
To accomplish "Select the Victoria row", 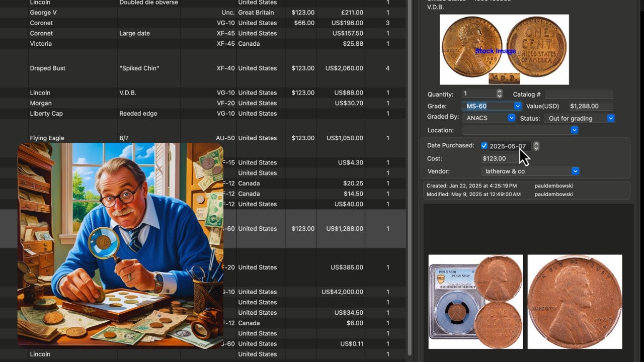I will tap(203, 44).
